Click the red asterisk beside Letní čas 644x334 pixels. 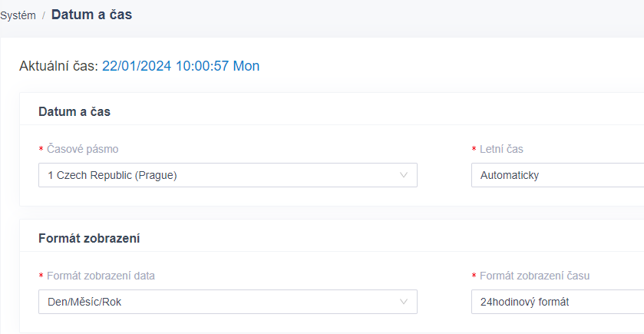(474, 149)
